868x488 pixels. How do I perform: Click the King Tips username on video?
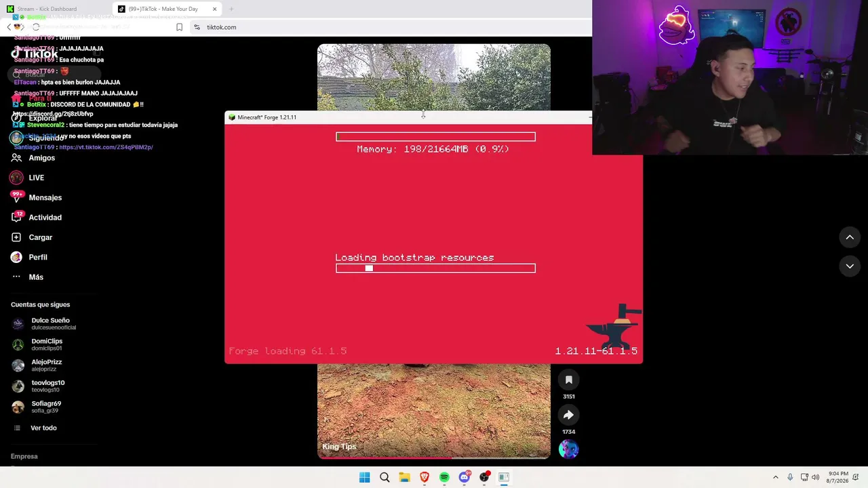tap(339, 447)
